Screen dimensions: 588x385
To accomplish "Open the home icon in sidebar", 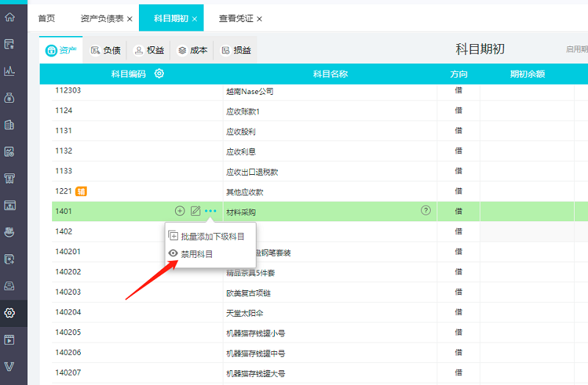I will click(10, 17).
